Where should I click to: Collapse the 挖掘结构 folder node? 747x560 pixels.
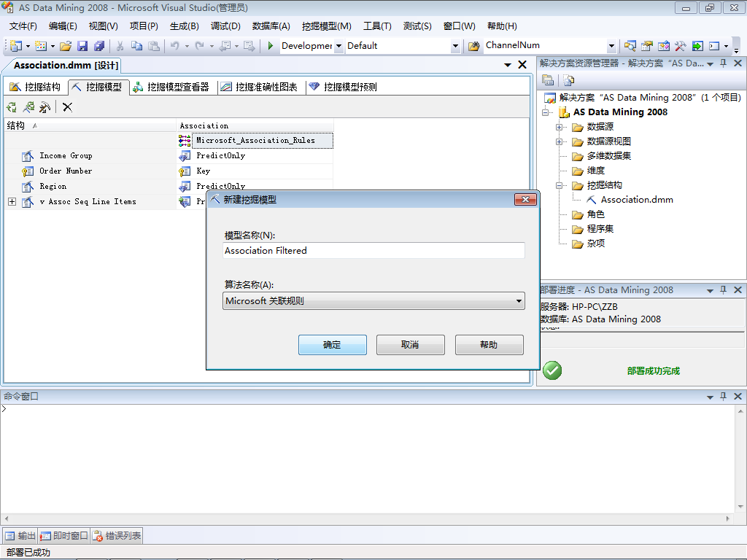click(560, 186)
